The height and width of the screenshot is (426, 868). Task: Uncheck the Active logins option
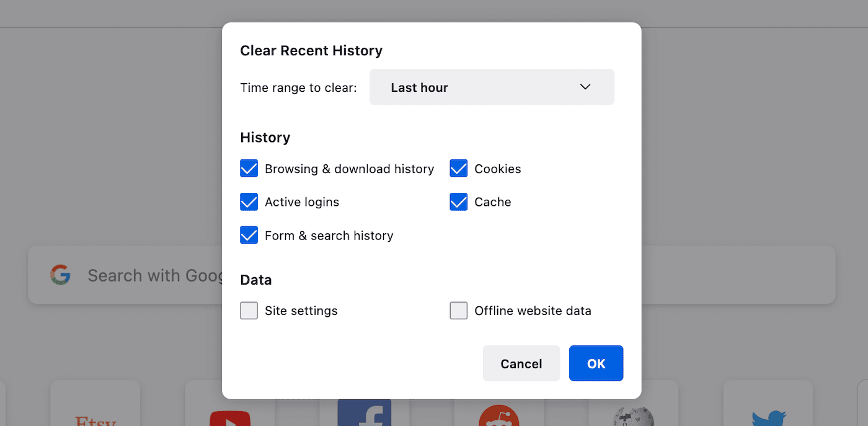(x=249, y=202)
